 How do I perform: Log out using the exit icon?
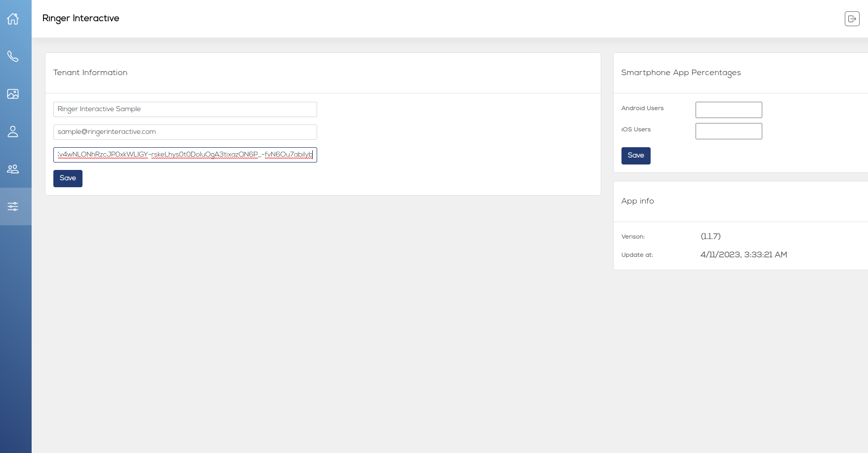tap(852, 18)
